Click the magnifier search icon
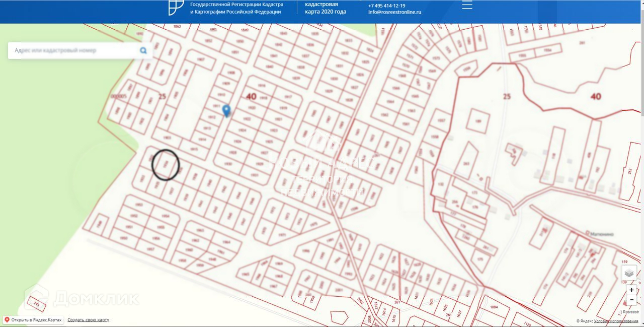The image size is (644, 327). (143, 50)
